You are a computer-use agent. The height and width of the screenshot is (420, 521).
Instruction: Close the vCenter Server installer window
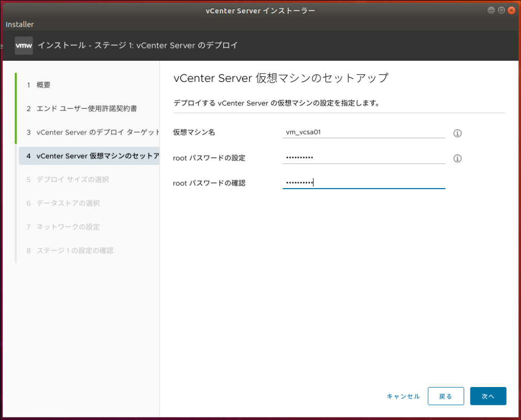(512, 10)
